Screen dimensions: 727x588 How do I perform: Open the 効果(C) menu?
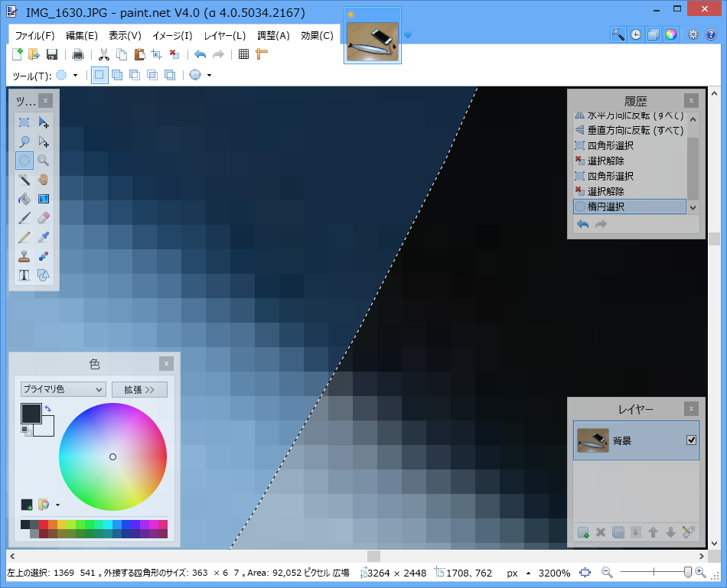(317, 36)
